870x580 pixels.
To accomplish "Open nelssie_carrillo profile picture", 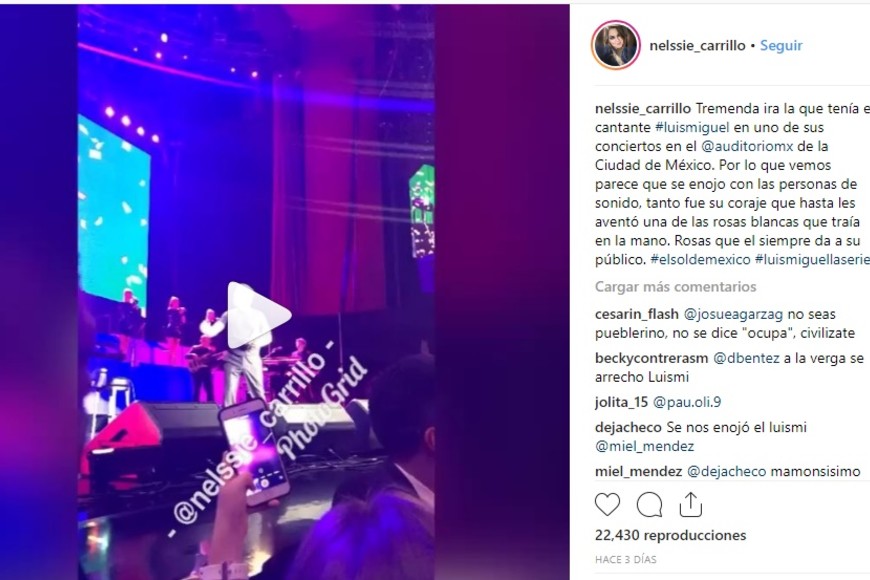I will 616,46.
